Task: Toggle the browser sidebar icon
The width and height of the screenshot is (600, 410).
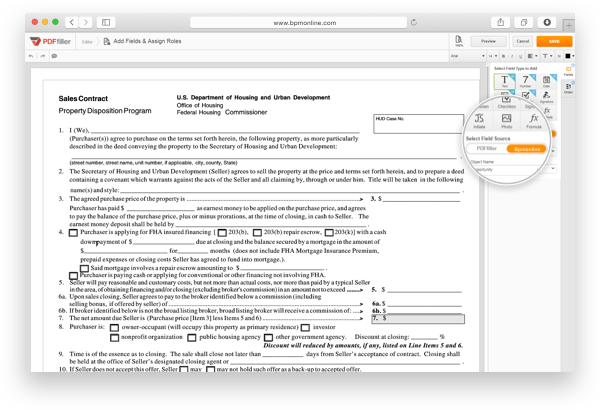Action: [106, 22]
